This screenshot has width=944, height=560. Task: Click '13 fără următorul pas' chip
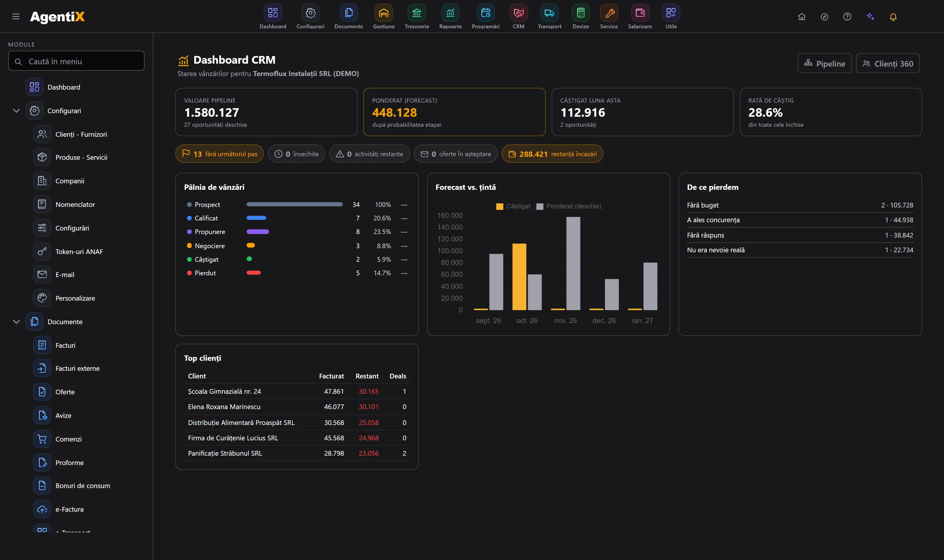click(x=219, y=154)
